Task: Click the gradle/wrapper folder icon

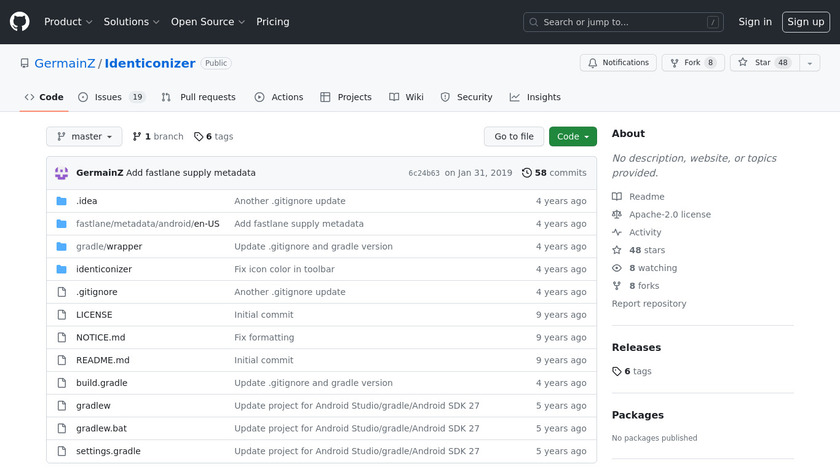Action: click(62, 246)
